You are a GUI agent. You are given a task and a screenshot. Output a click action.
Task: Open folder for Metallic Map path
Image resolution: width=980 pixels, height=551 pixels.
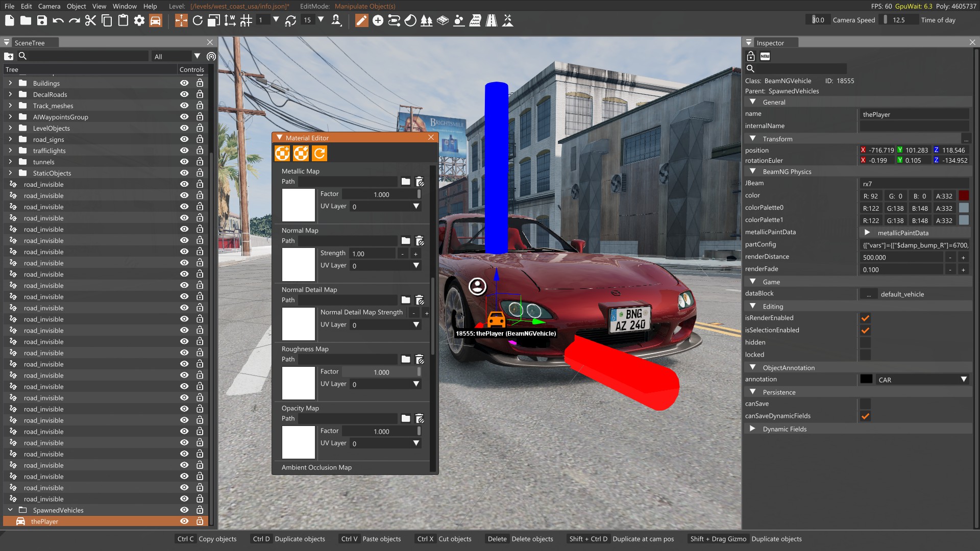click(x=405, y=182)
